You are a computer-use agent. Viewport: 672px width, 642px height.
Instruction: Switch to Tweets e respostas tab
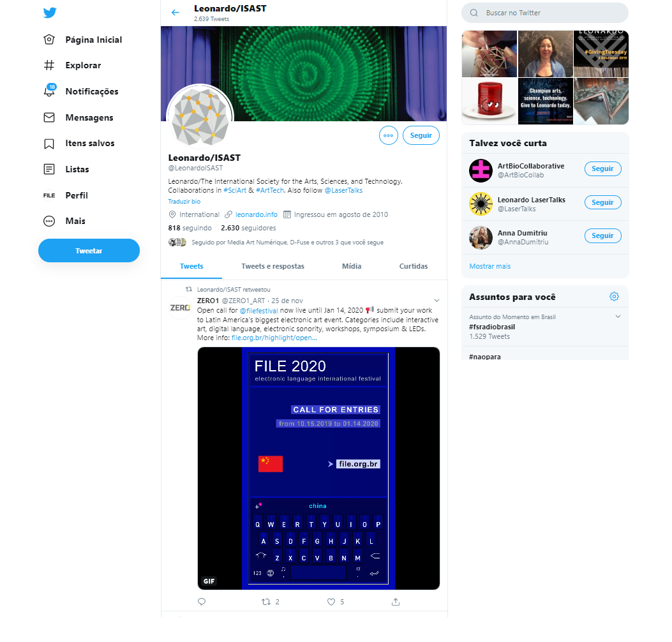coord(273,266)
